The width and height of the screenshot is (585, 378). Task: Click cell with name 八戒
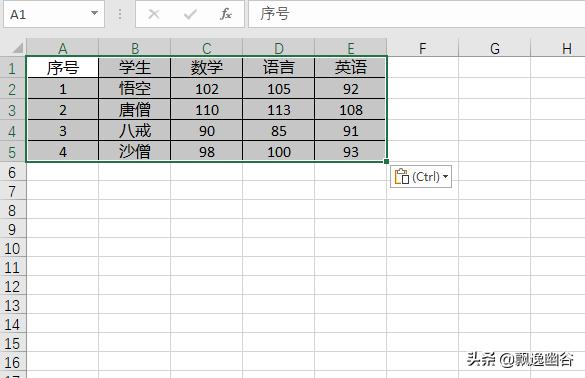(135, 131)
